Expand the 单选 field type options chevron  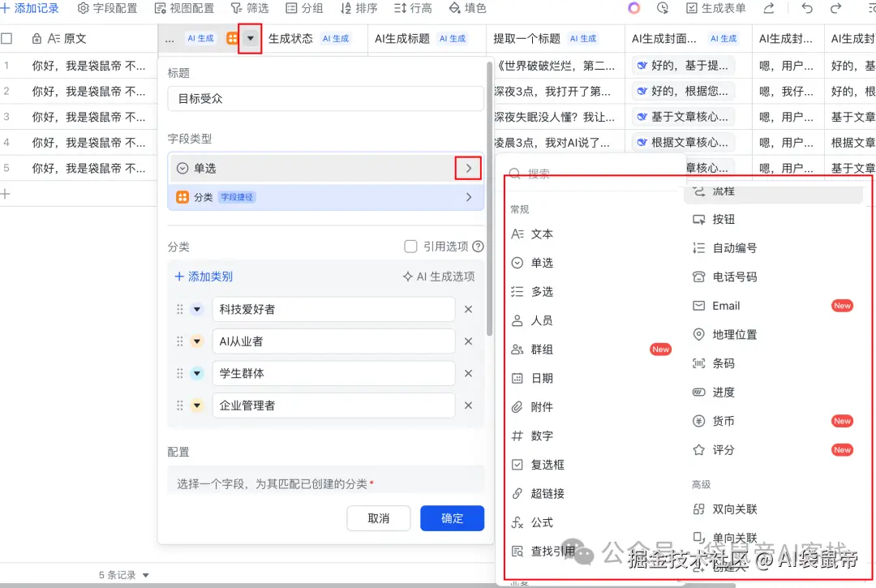click(468, 167)
